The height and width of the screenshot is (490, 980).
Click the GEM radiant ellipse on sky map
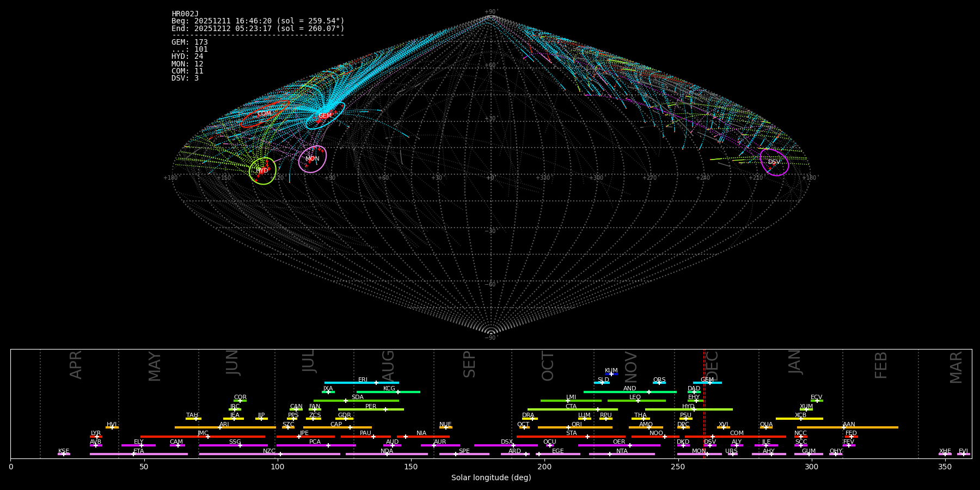point(325,116)
